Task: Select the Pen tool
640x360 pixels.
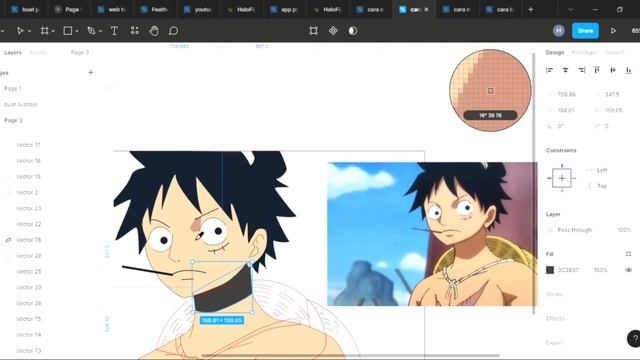Action: click(x=91, y=31)
